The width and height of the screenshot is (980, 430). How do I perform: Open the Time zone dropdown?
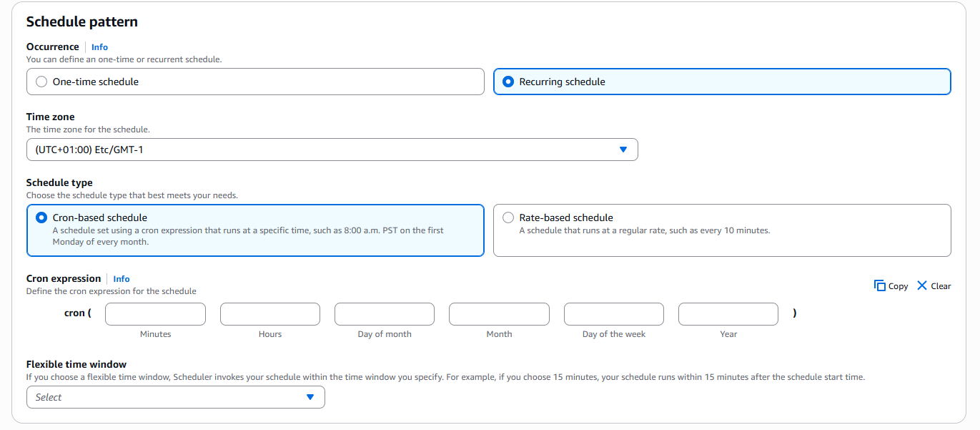[332, 150]
